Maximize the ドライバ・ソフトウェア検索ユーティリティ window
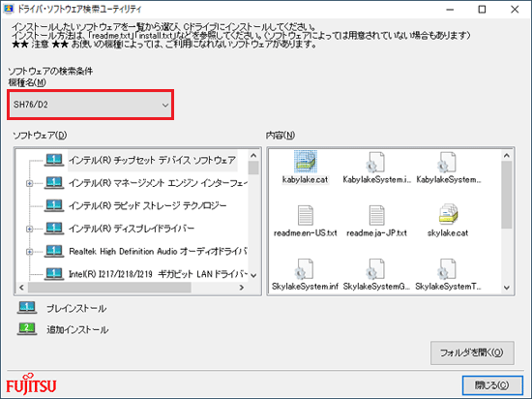 pos(482,10)
